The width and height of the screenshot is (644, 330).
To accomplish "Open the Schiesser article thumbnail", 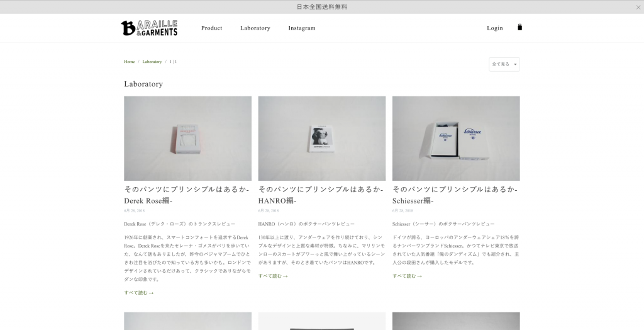I will coord(456,139).
